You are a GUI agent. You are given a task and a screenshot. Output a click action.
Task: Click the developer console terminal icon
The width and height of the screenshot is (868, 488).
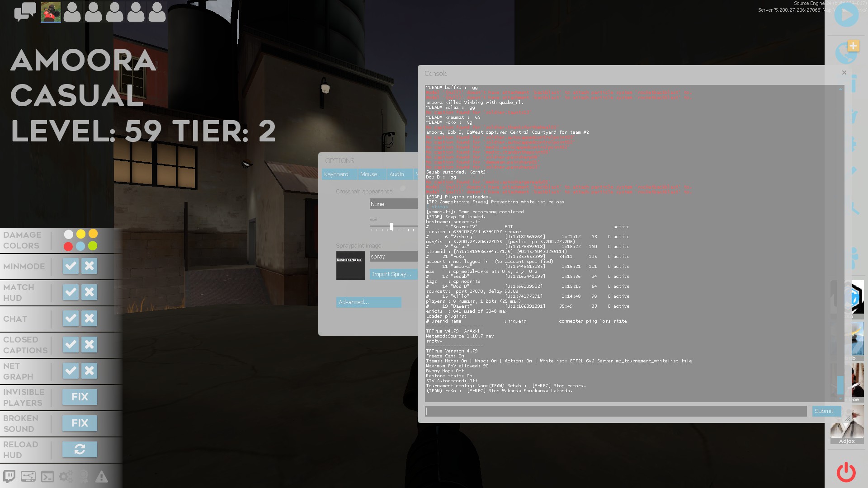point(47,476)
